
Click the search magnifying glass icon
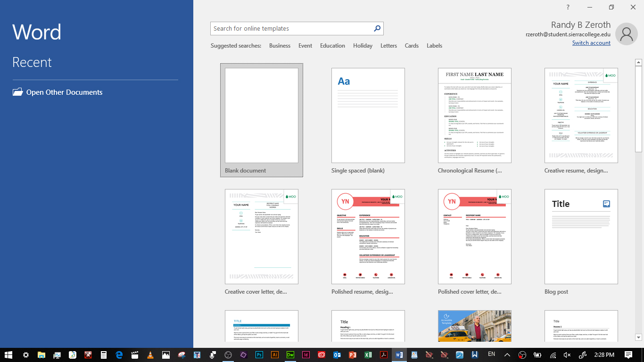coord(376,28)
